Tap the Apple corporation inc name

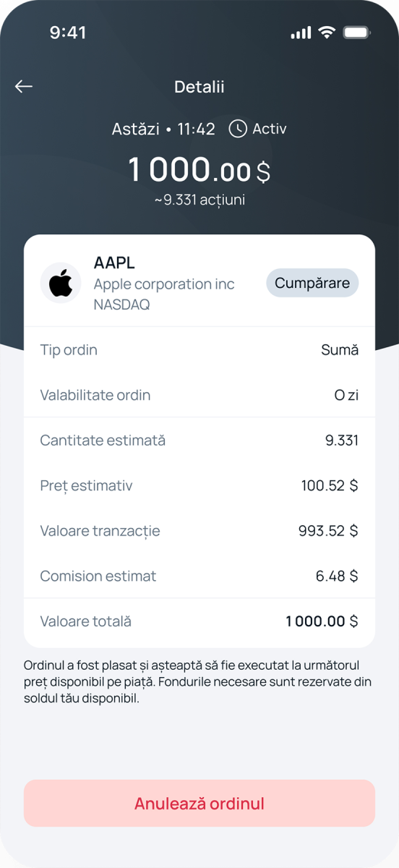click(x=164, y=284)
